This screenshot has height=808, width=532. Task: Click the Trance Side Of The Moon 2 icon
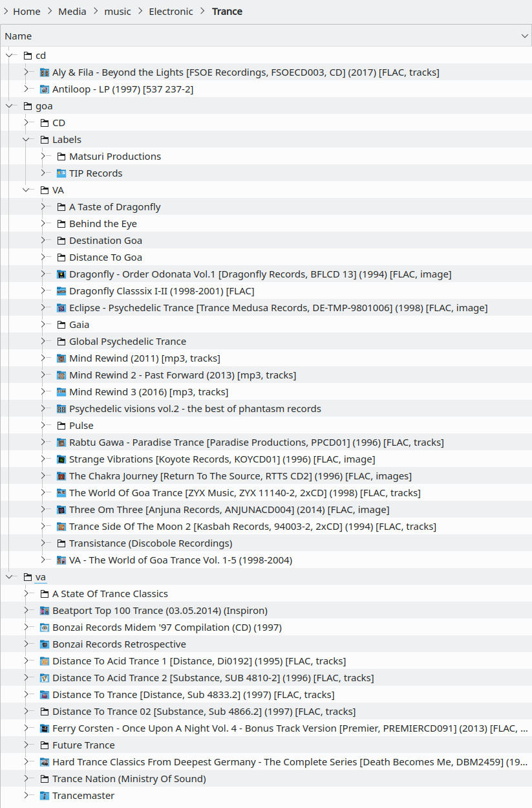(61, 527)
